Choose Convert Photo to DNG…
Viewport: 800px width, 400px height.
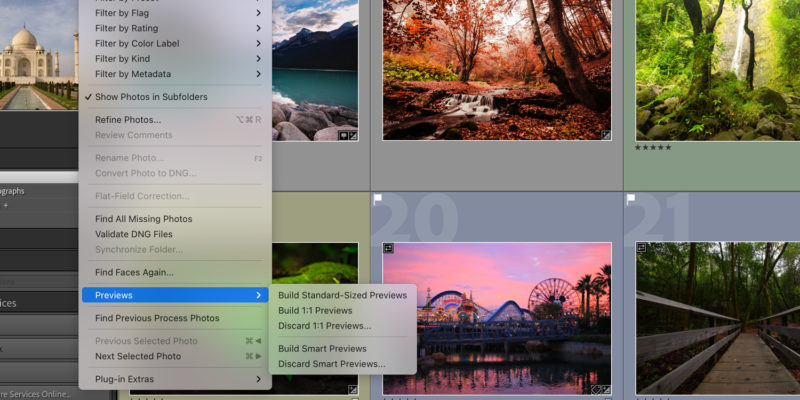click(175, 173)
